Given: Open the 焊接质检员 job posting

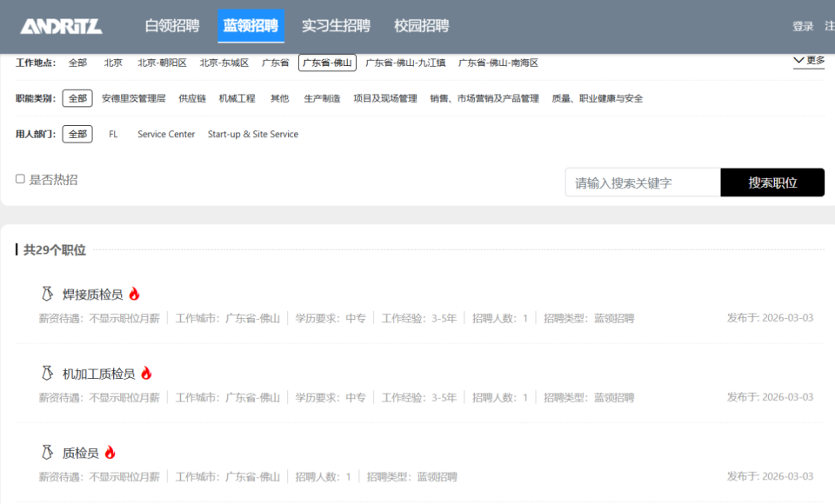Looking at the screenshot, I should click(92, 293).
